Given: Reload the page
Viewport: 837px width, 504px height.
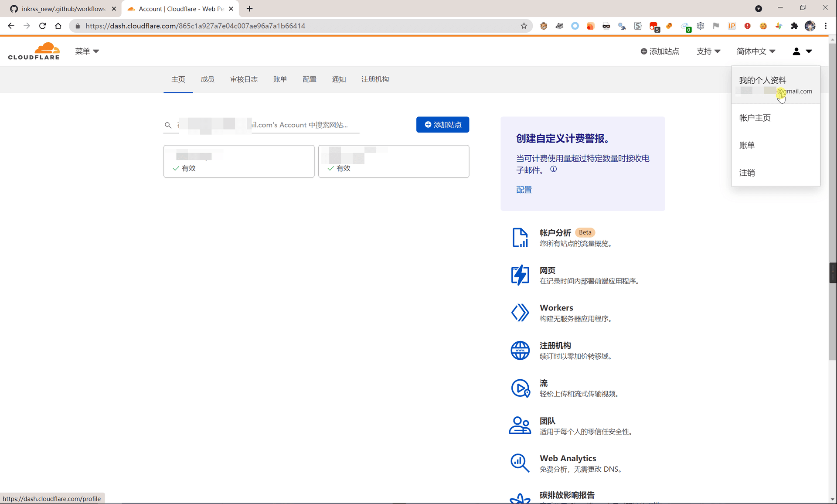Looking at the screenshot, I should pos(42,26).
